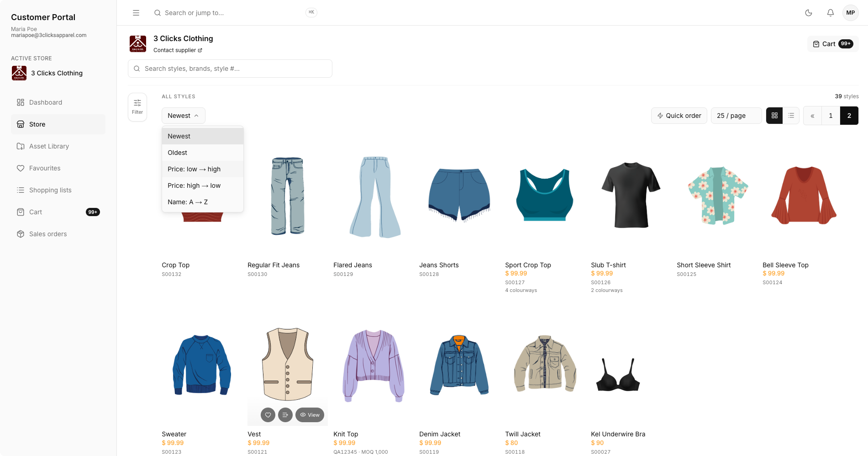Go to previous page chevron
The width and height of the screenshot is (868, 456).
pyautogui.click(x=812, y=116)
